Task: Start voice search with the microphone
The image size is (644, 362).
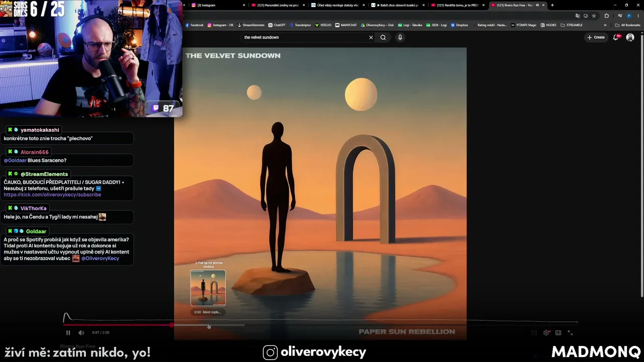Action: click(x=400, y=37)
